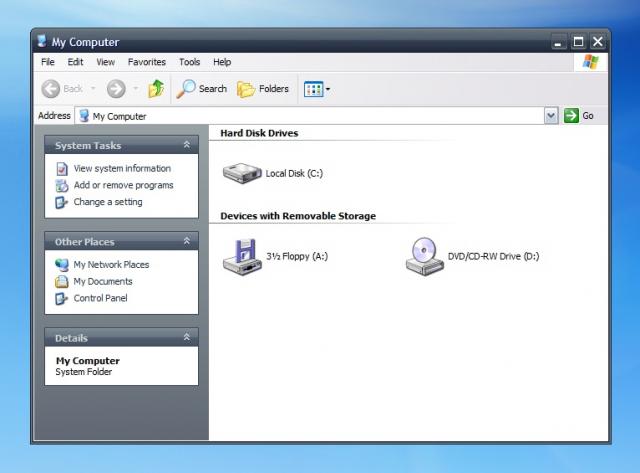
Task: Click the green Go arrow icon
Action: [571, 115]
